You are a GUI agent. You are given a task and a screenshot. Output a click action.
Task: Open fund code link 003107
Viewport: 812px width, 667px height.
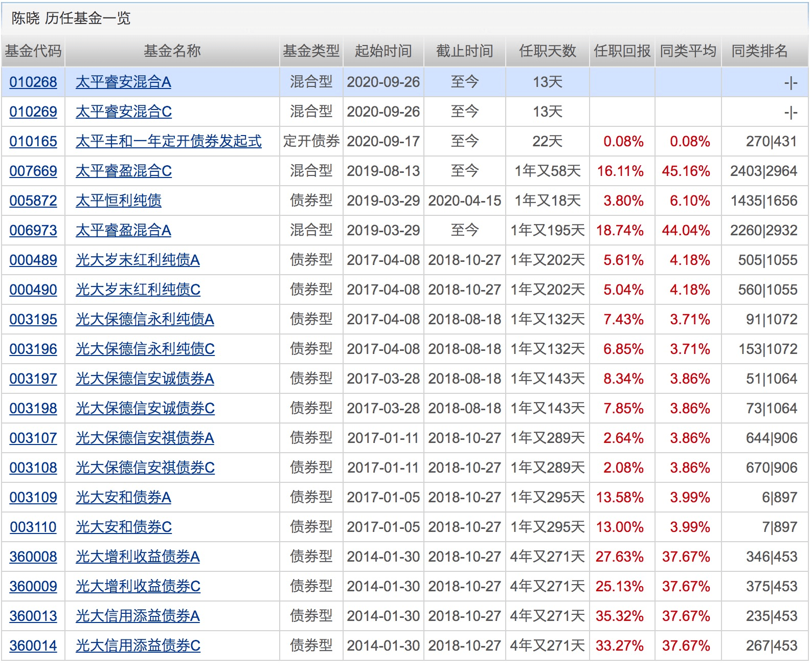33,438
